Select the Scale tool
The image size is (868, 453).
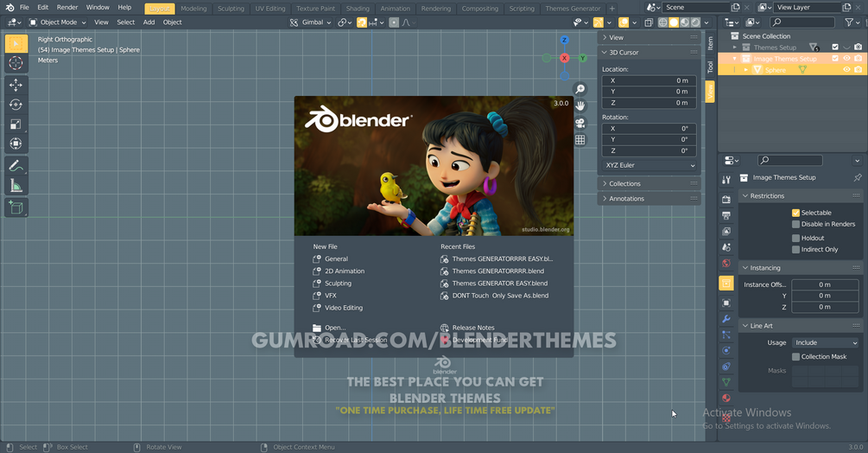pos(16,124)
